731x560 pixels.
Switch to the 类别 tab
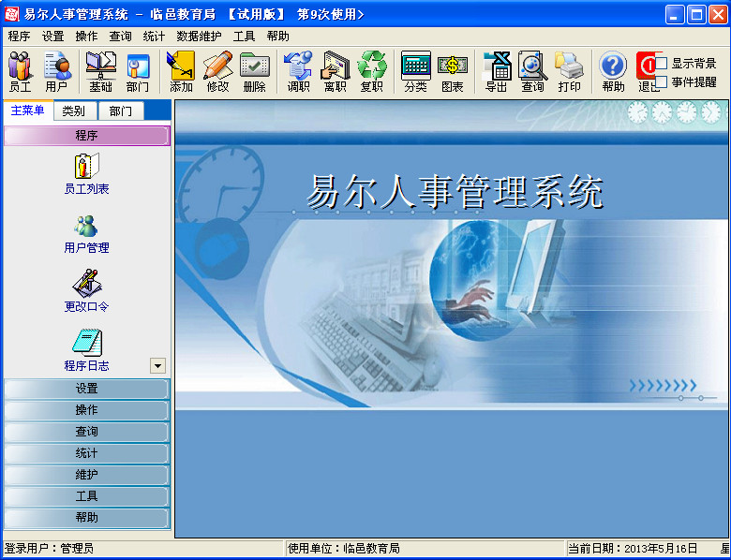tap(74, 111)
